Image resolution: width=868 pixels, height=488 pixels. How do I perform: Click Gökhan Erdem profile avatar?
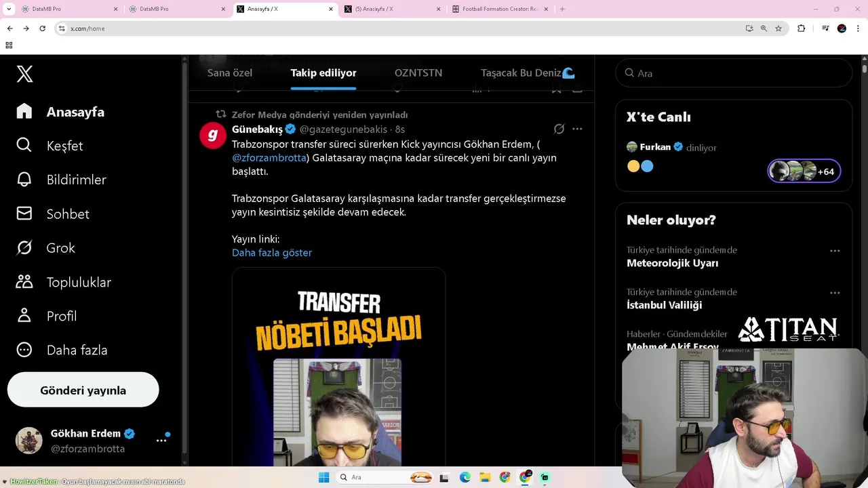(x=29, y=441)
